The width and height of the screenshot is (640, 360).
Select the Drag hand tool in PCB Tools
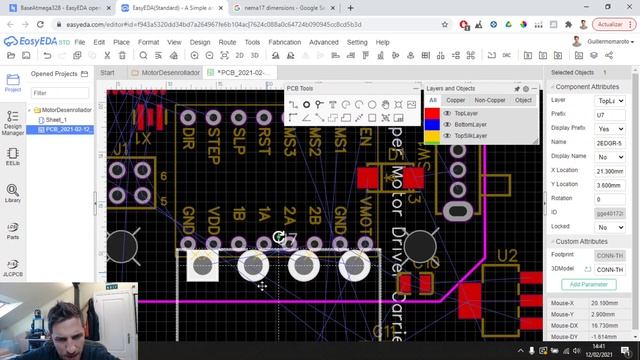(385, 105)
